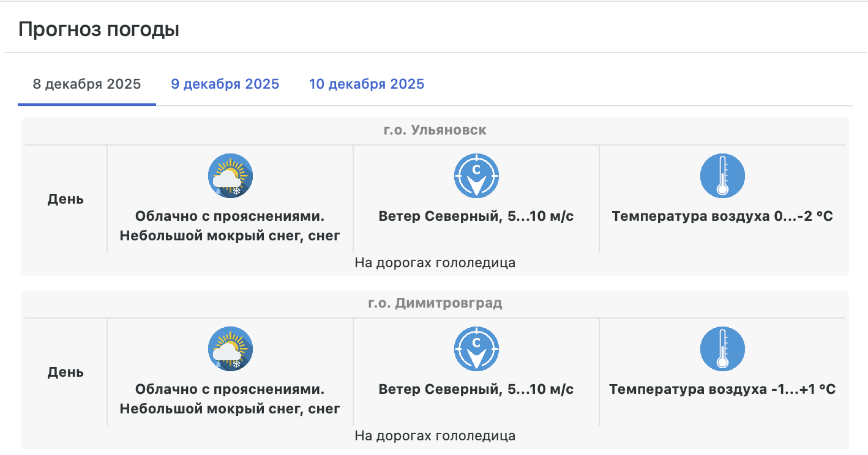
Task: Click the г.о. Ульяновск panel header
Action: (x=435, y=130)
